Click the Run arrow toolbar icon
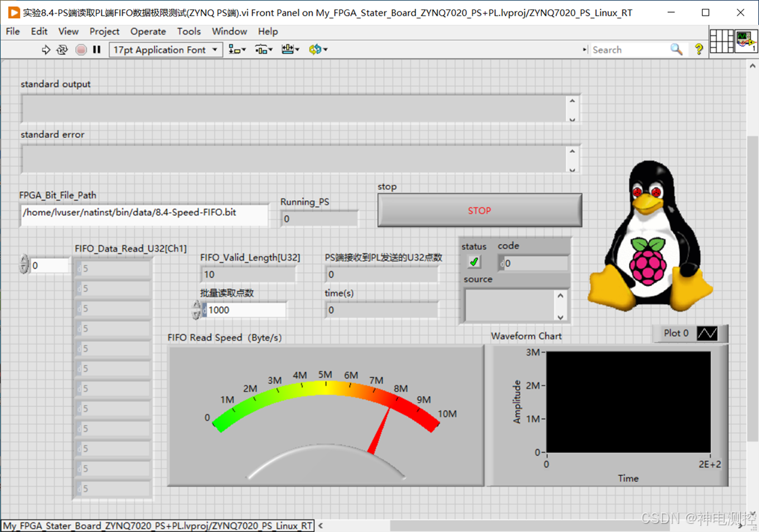 click(x=46, y=50)
